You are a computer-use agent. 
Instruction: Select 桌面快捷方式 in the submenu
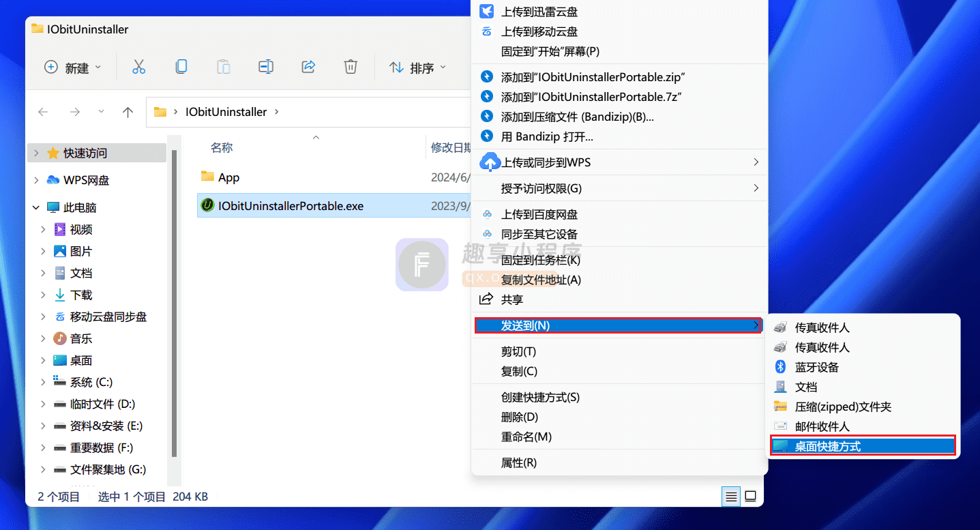coord(863,446)
